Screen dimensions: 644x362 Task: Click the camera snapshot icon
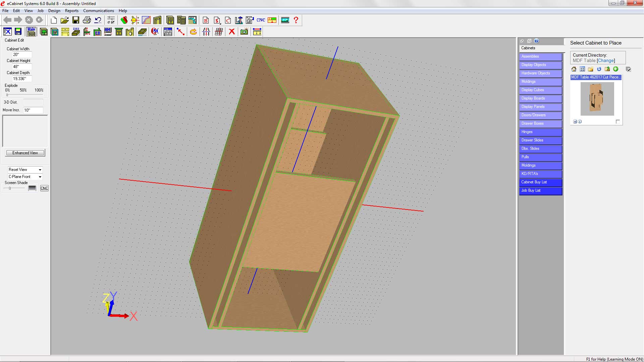point(244,32)
